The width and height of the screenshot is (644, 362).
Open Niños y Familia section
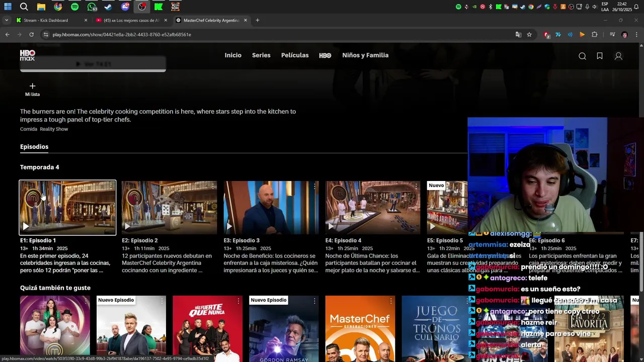click(365, 55)
